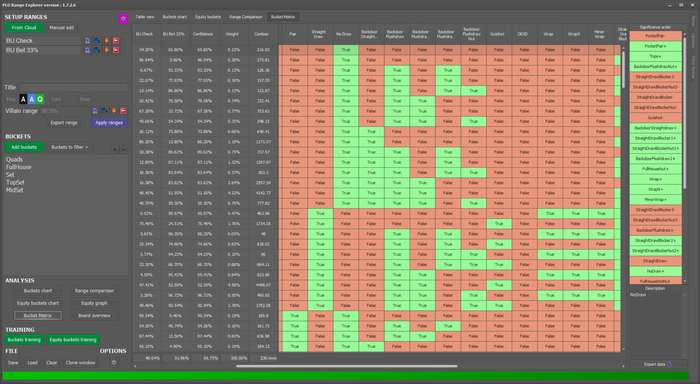The width and height of the screenshot is (700, 384).
Task: Focus the Title input field
Action: [74, 88]
